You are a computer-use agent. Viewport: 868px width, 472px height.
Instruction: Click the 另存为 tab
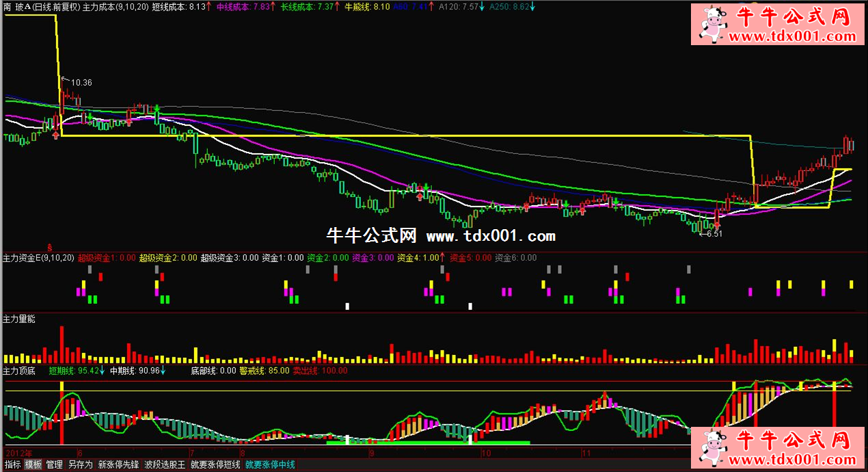(x=81, y=465)
